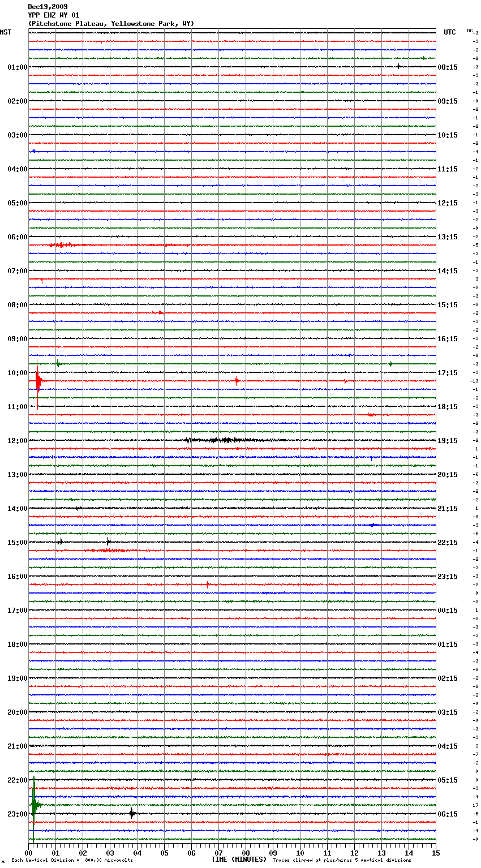
Task: Select the 04:00 MST time label
Action: pyautogui.click(x=18, y=169)
